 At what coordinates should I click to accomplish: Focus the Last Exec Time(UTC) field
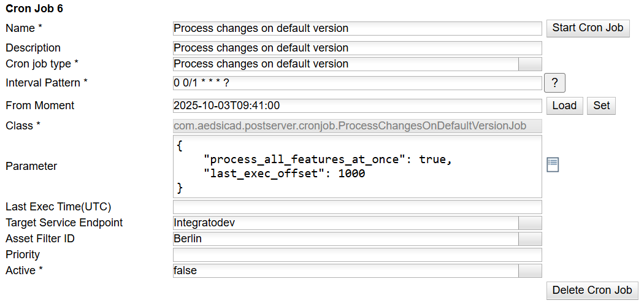coord(357,207)
